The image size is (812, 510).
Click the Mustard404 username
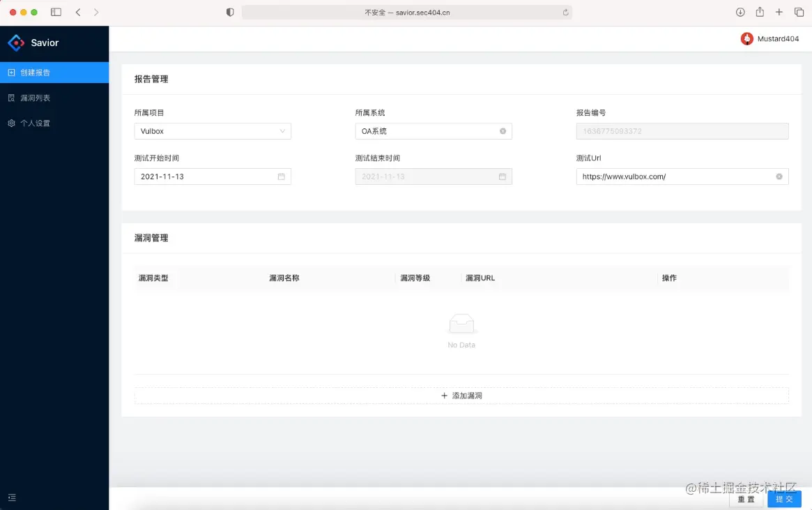pyautogui.click(x=778, y=39)
